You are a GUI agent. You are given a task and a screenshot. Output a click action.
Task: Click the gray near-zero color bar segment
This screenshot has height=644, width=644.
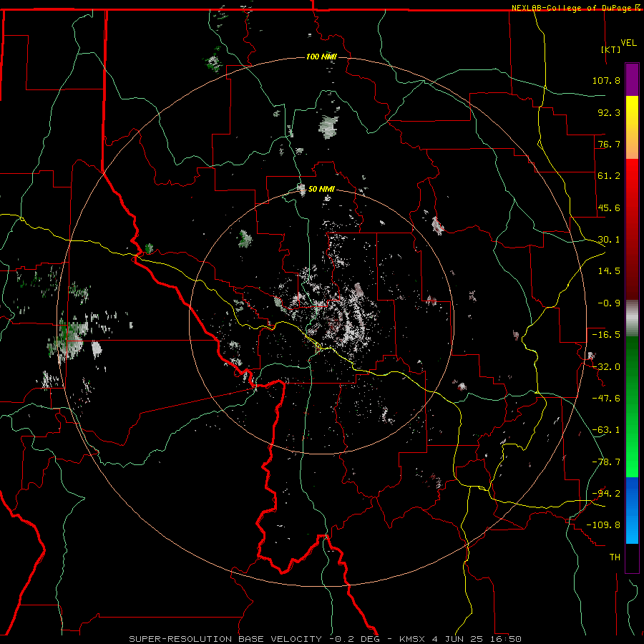coord(632,318)
